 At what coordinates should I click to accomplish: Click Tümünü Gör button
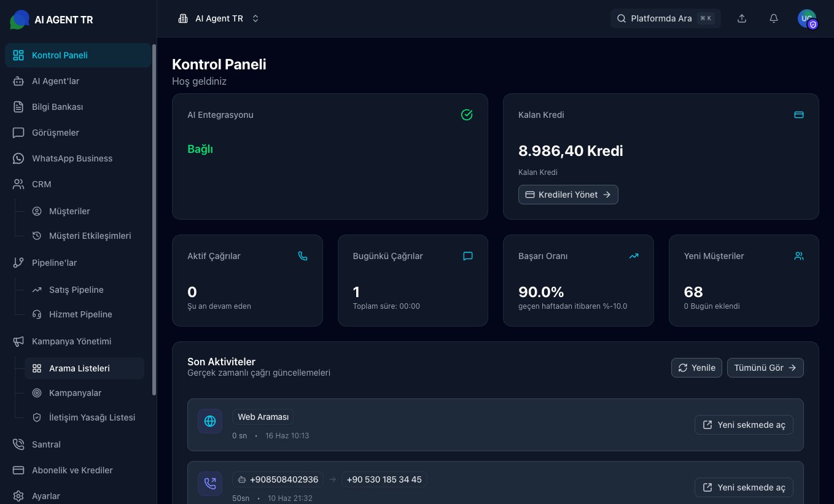[x=765, y=368]
